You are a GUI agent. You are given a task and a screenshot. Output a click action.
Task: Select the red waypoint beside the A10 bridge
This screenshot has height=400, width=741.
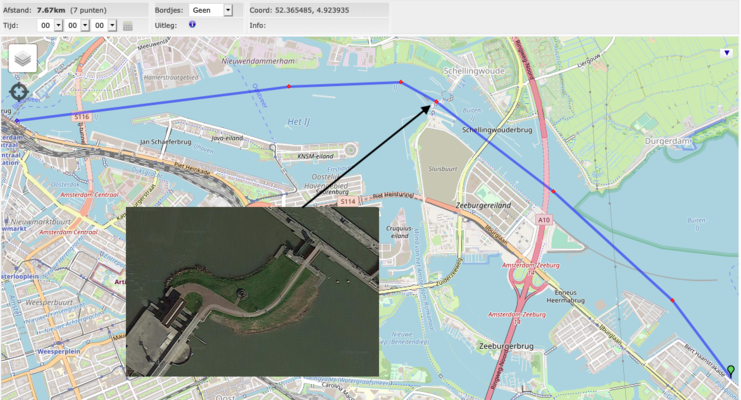(553, 191)
